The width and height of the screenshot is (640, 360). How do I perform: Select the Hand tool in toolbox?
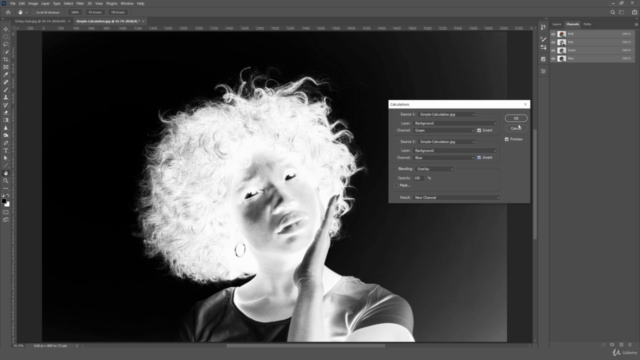pyautogui.click(x=6, y=173)
